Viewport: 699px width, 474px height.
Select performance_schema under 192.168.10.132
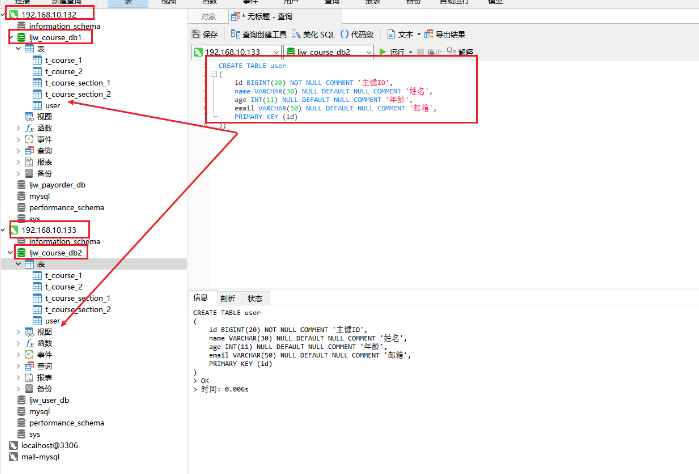click(x=67, y=207)
